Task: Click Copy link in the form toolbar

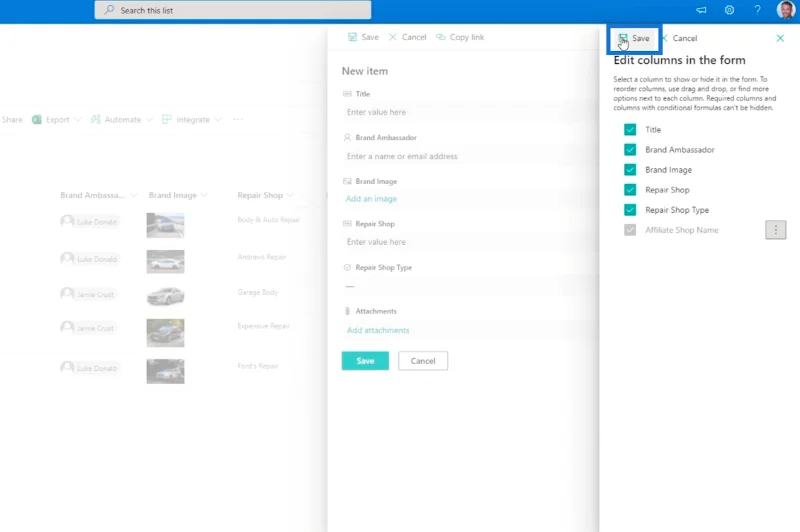Action: pos(460,37)
